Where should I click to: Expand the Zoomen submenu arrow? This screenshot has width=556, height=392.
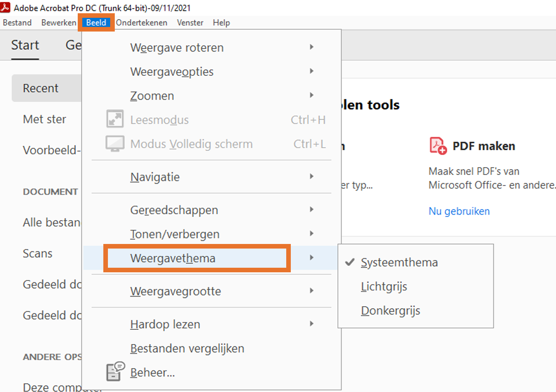311,95
